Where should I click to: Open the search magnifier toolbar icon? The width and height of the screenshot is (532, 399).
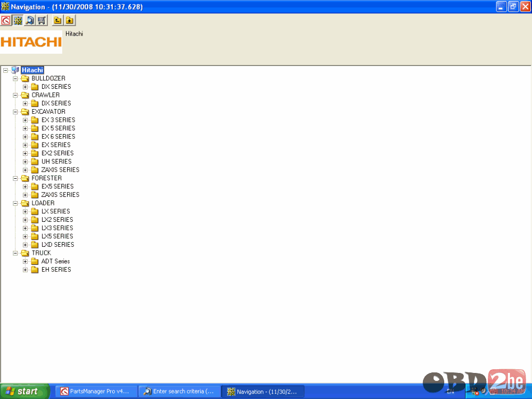tap(30, 21)
